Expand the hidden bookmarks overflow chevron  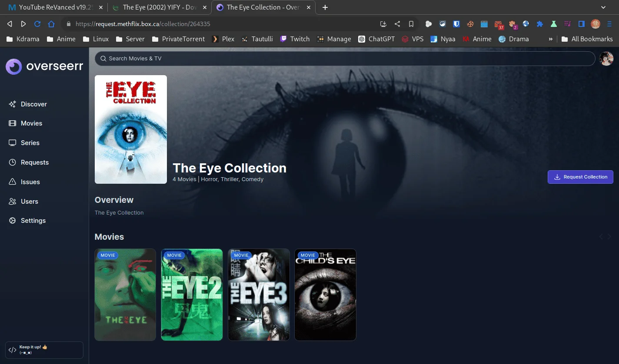(551, 39)
